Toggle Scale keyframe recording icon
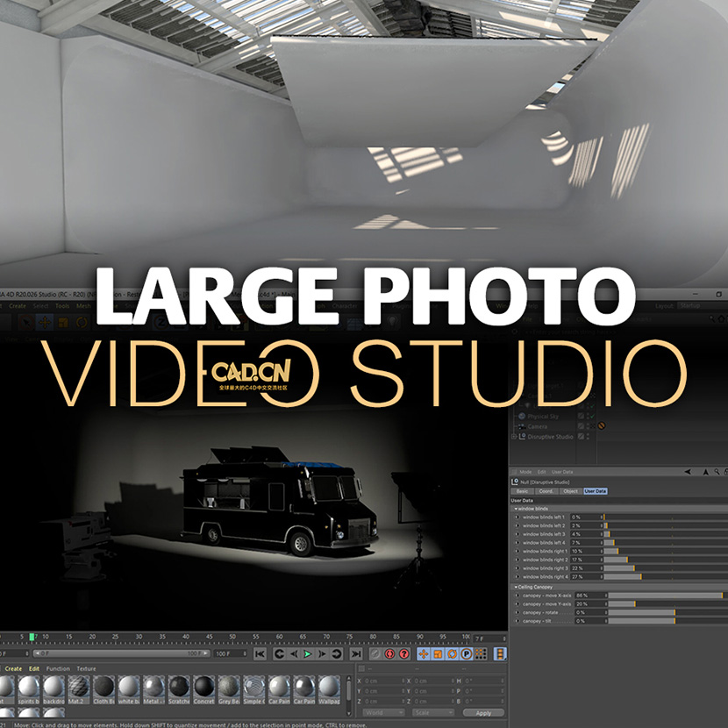Screen dimensions: 728x728 point(438,653)
